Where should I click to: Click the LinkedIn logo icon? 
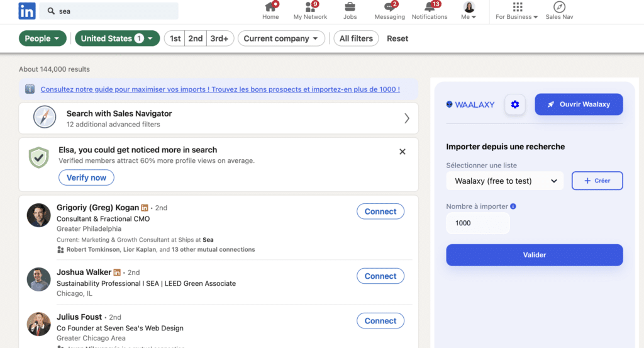click(x=27, y=11)
